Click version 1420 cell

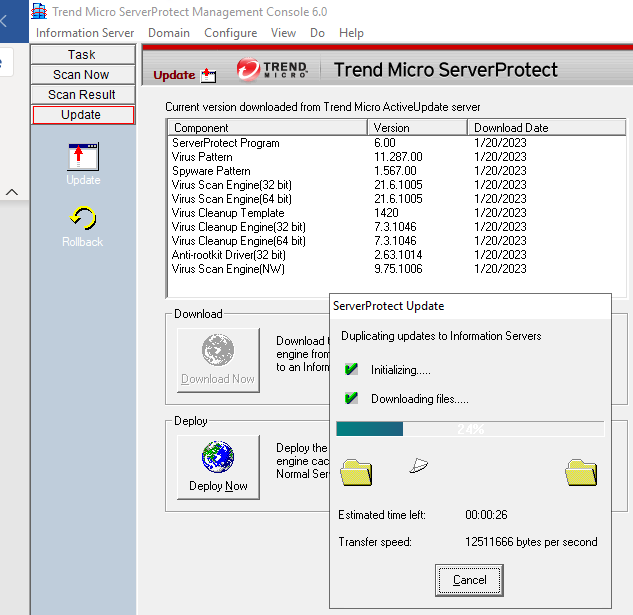pos(386,213)
